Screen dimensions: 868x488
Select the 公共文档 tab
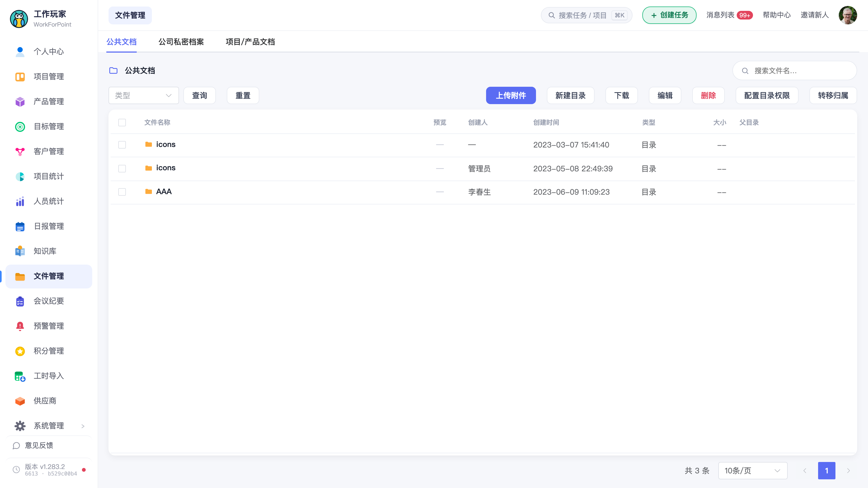click(121, 42)
